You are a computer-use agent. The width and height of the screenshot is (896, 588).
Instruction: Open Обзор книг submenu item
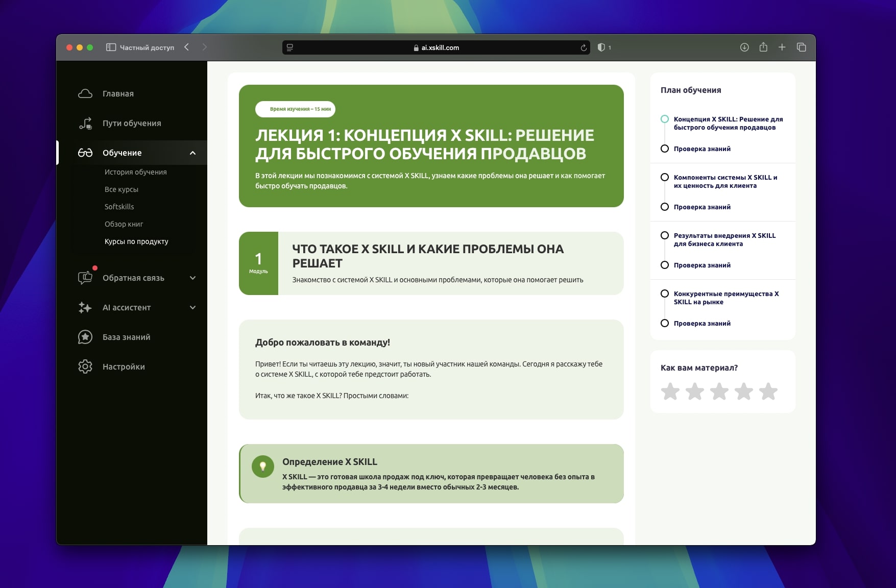tap(124, 224)
